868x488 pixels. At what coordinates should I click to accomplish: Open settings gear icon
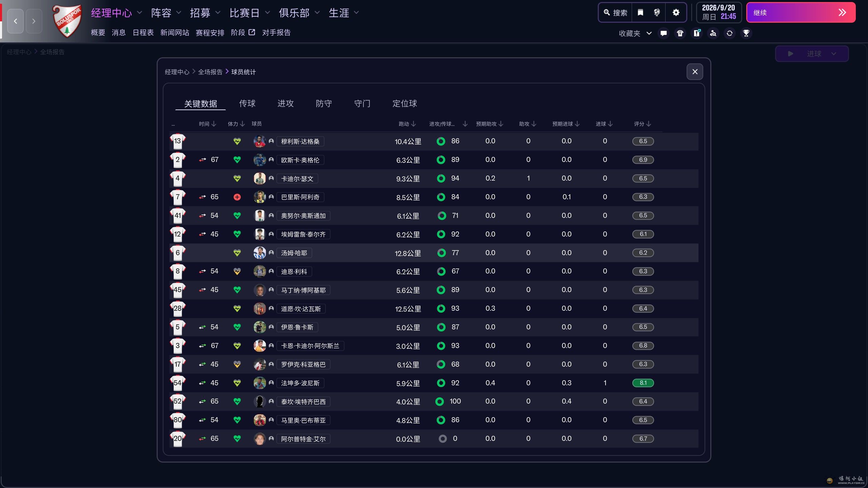point(676,13)
